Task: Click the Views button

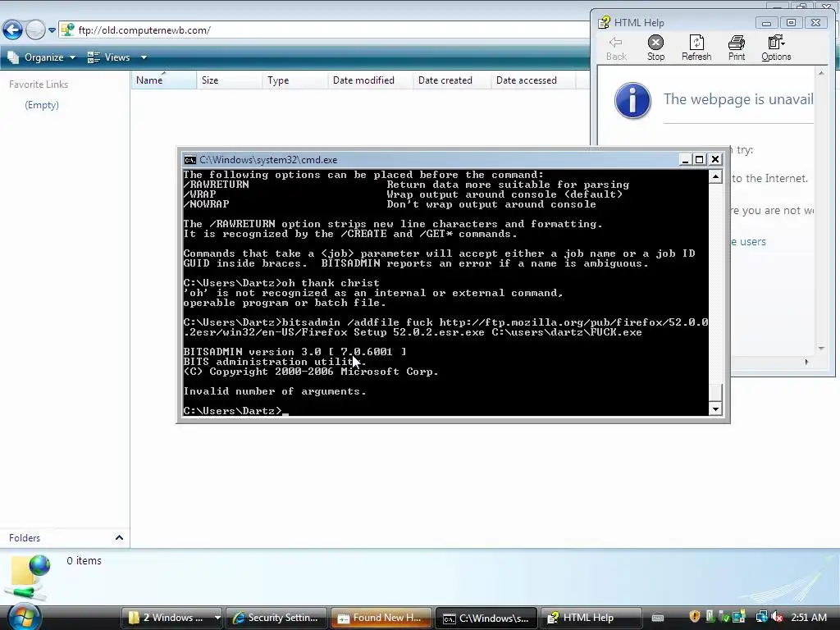Action: tap(109, 57)
